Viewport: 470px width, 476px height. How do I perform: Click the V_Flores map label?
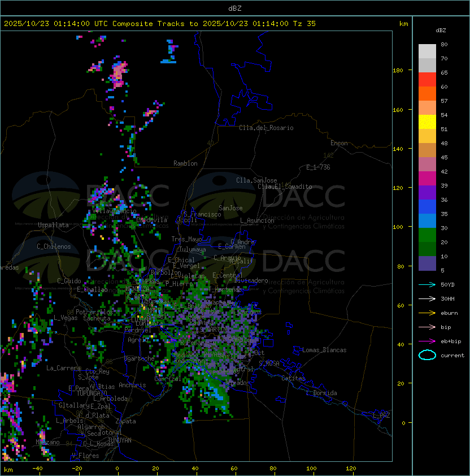pyautogui.click(x=85, y=456)
